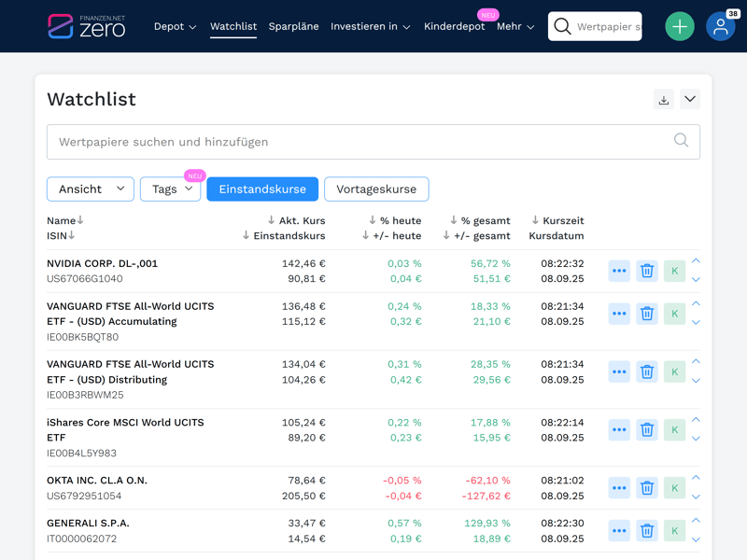Open three-dot options for OKTA Inc
The image size is (747, 560).
pyautogui.click(x=619, y=487)
